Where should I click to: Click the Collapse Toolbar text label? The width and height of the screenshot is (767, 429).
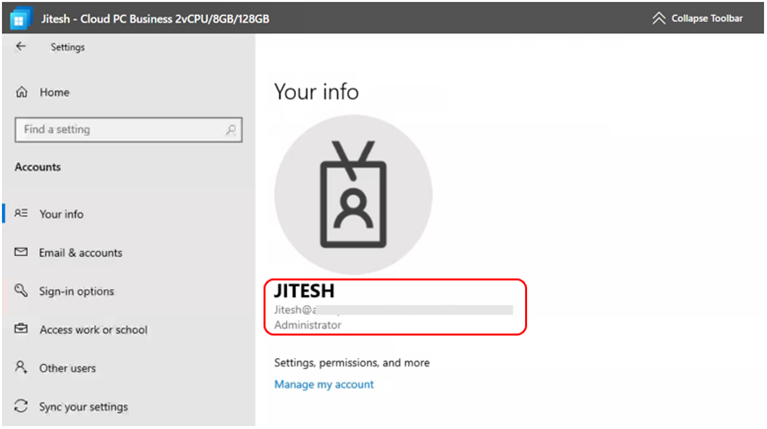[709, 18]
